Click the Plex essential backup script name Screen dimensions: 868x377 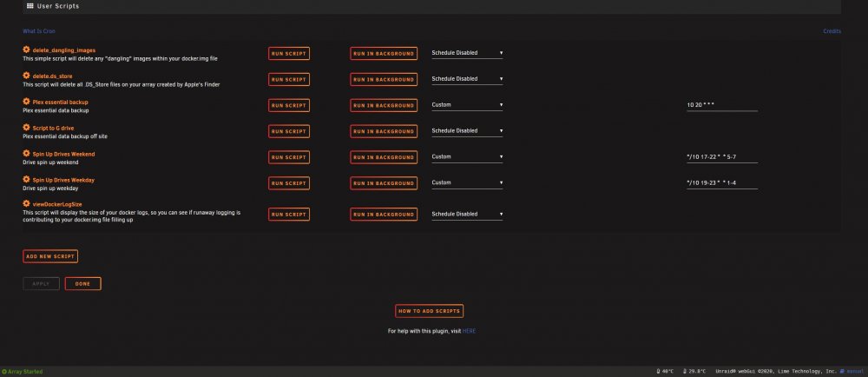coord(61,102)
